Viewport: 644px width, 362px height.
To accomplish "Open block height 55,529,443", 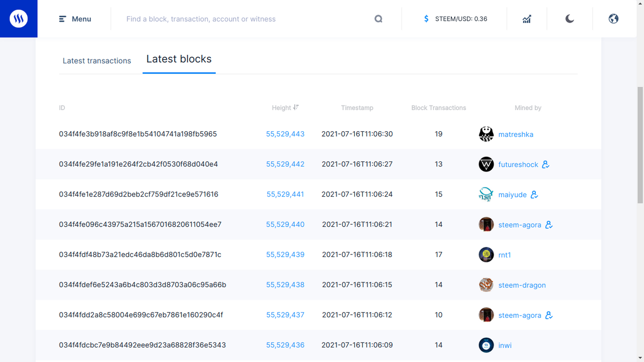I will click(x=285, y=134).
